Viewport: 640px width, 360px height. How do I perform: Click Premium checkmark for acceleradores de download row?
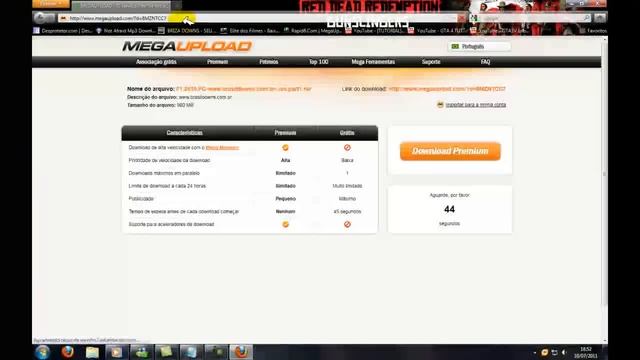285,224
